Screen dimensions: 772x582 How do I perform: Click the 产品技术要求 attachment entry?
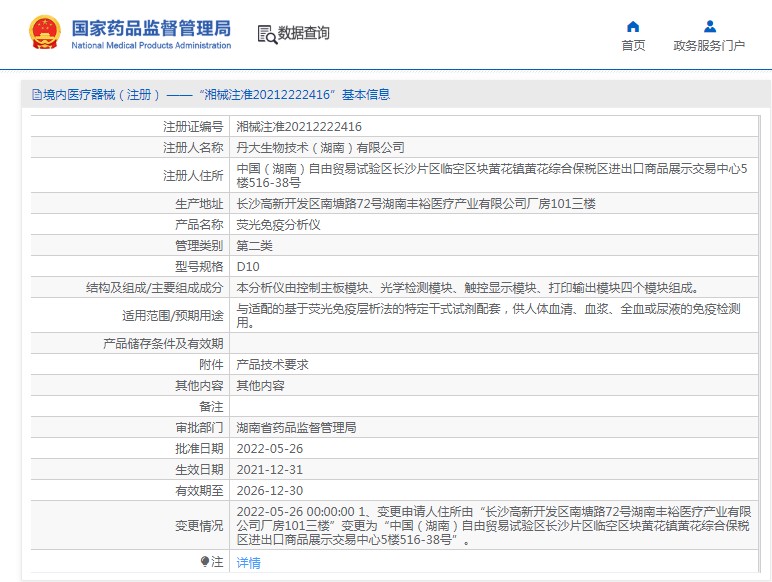[272, 365]
